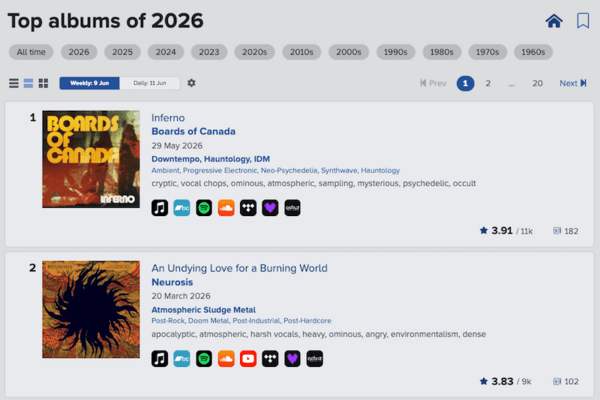Open Neurosis album on Spotify
600x400 pixels.
204,359
